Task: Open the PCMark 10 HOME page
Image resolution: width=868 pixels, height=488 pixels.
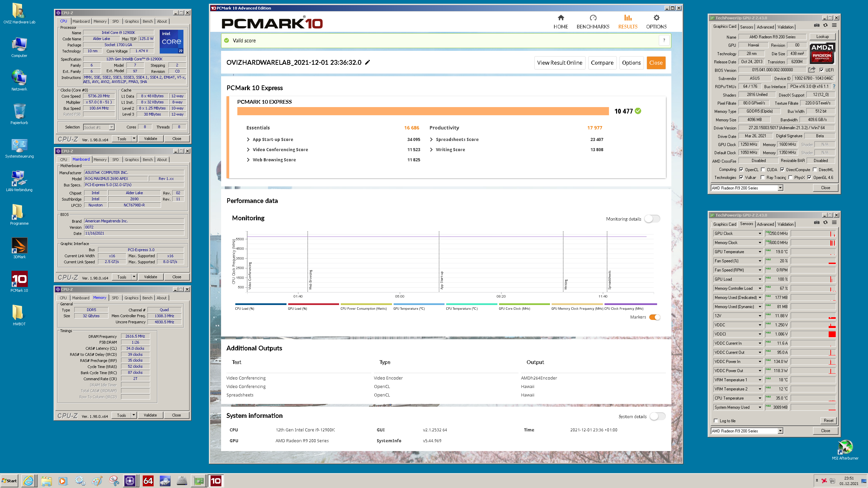Action: pos(561,22)
